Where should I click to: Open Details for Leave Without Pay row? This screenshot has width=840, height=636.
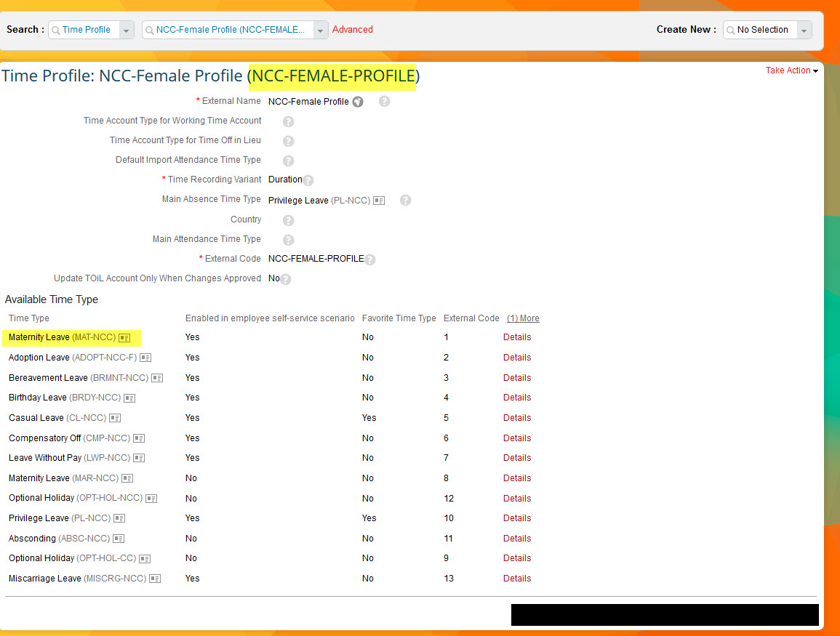point(517,458)
